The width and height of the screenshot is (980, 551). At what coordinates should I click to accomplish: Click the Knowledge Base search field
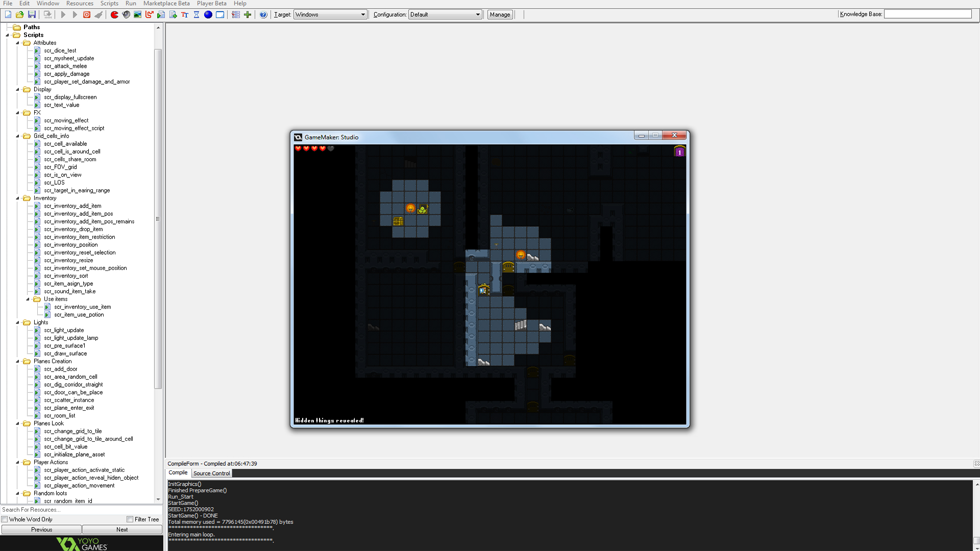click(x=927, y=14)
